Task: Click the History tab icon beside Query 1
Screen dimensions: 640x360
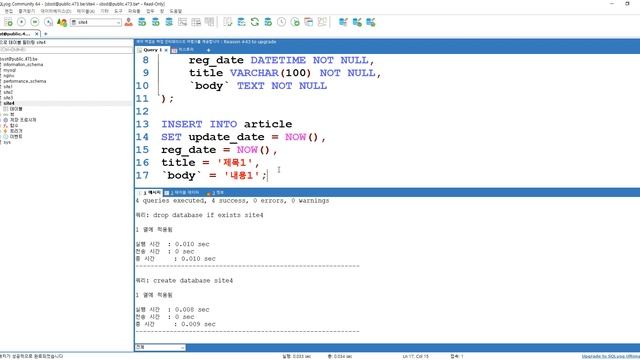Action: pyautogui.click(x=174, y=50)
